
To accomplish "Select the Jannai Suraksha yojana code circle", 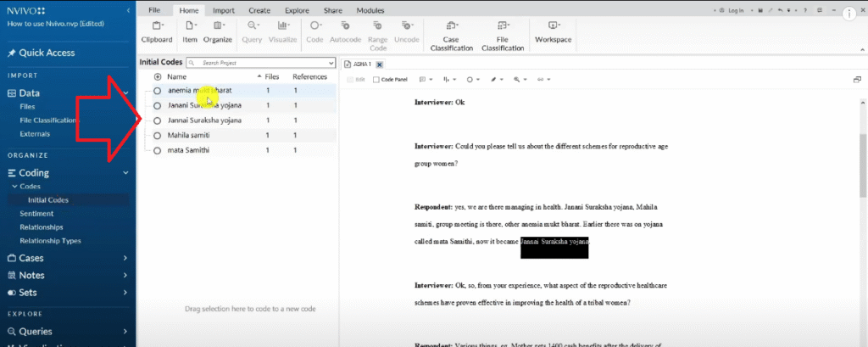I will click(157, 120).
